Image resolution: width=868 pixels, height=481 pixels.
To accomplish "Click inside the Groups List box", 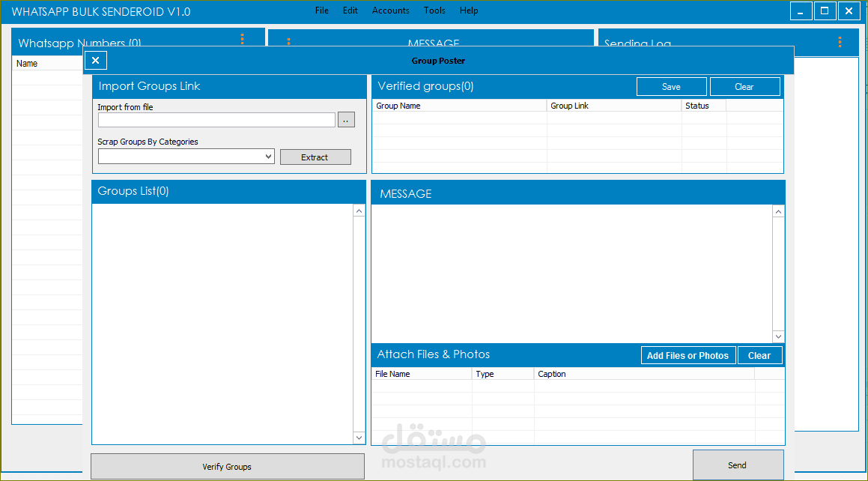I will click(222, 324).
